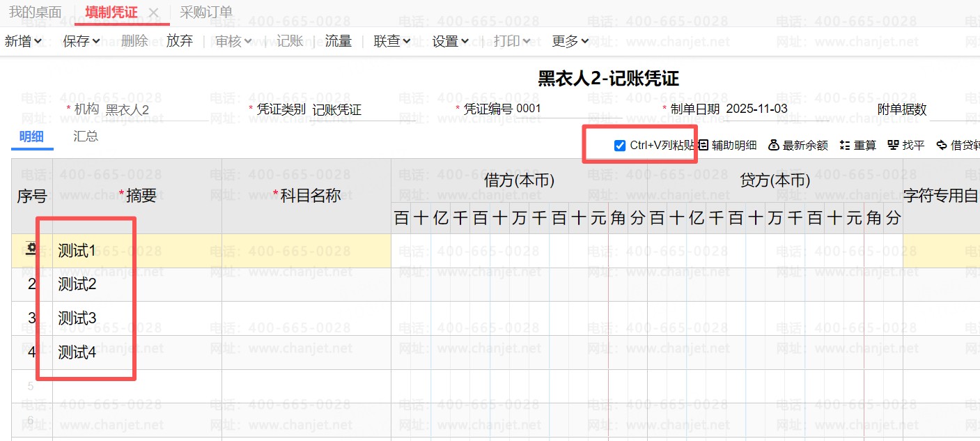Click the 科目名称 cell in 测试2 row
The height and width of the screenshot is (441, 980).
(306, 284)
